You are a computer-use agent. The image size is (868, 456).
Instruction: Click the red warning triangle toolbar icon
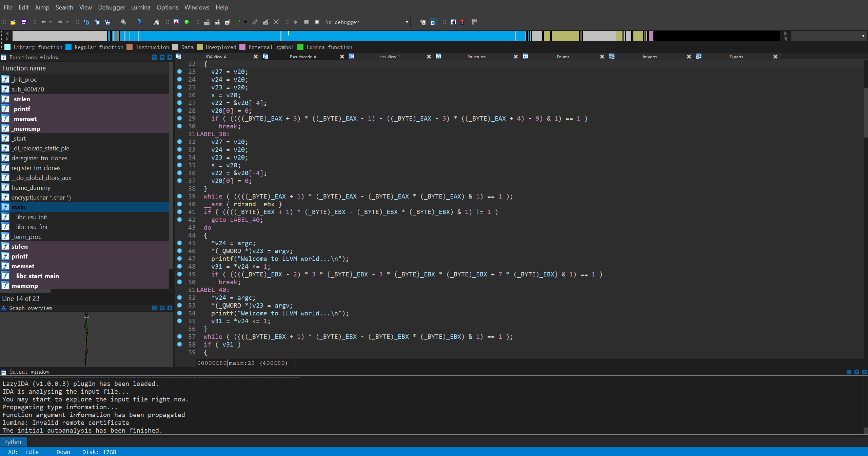point(176,22)
